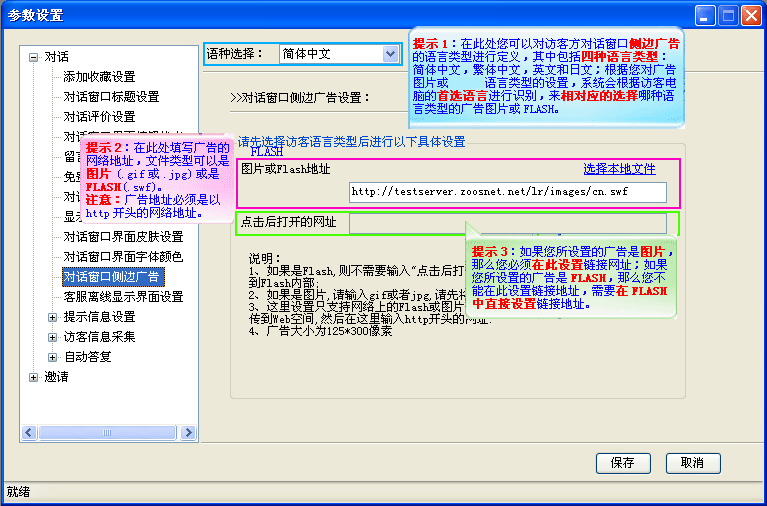This screenshot has width=767, height=506.
Task: Open 对话窗口界面字体颜色 settings
Action: (123, 257)
